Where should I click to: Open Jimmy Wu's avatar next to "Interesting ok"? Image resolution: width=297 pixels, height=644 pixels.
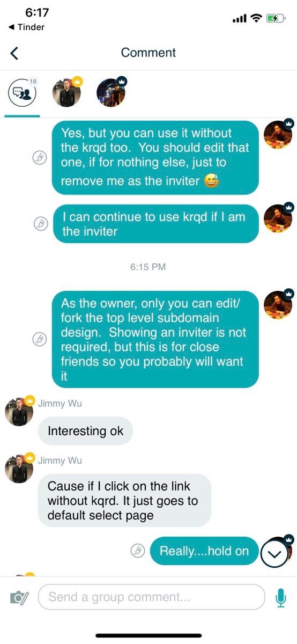(x=19, y=412)
